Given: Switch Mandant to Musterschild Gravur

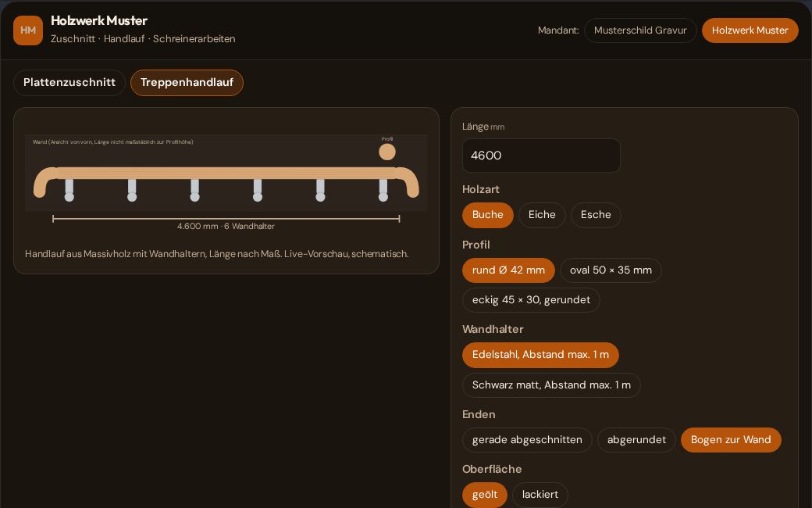Looking at the screenshot, I should pyautogui.click(x=640, y=30).
